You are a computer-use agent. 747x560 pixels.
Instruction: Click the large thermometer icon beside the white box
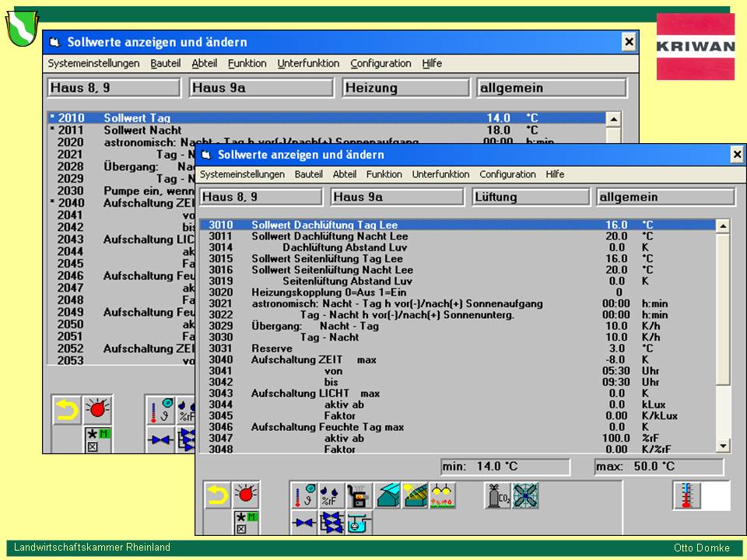[x=686, y=495]
